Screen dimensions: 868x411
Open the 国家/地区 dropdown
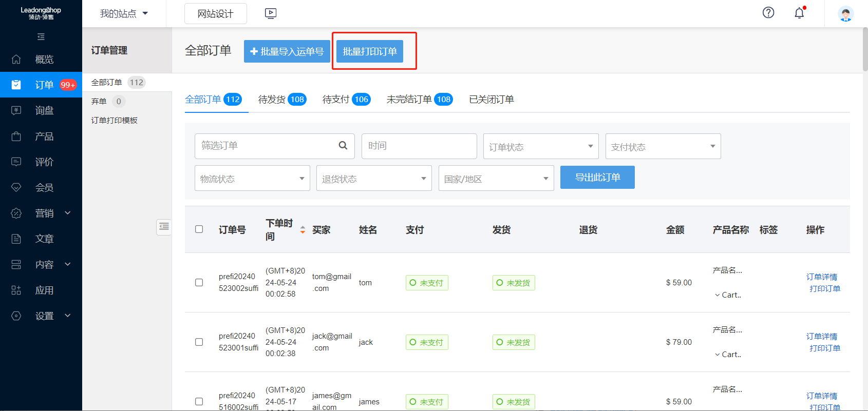pos(496,179)
